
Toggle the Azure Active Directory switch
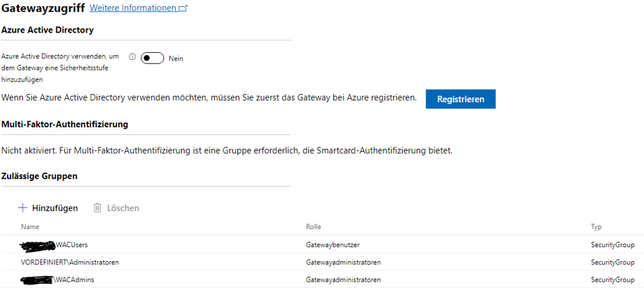click(152, 58)
